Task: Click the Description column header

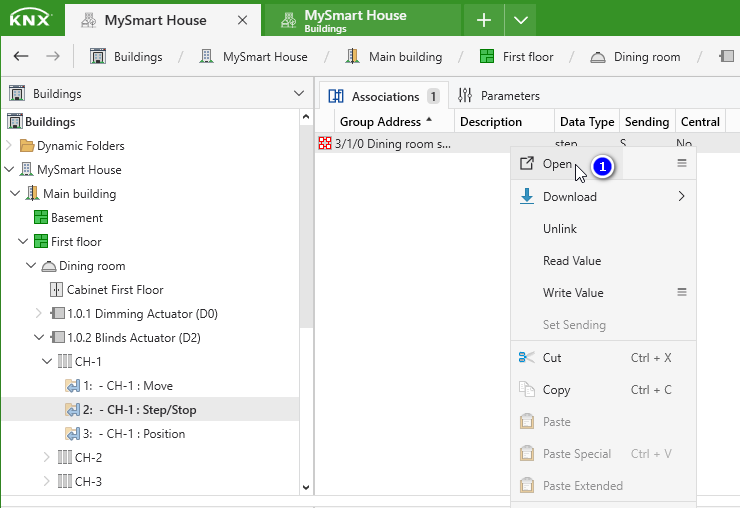Action: (504, 122)
